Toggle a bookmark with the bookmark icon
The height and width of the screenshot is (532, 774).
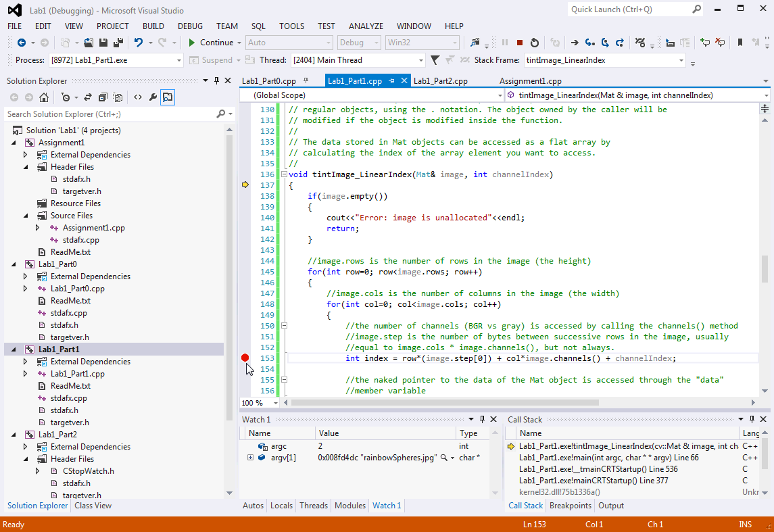tap(739, 42)
